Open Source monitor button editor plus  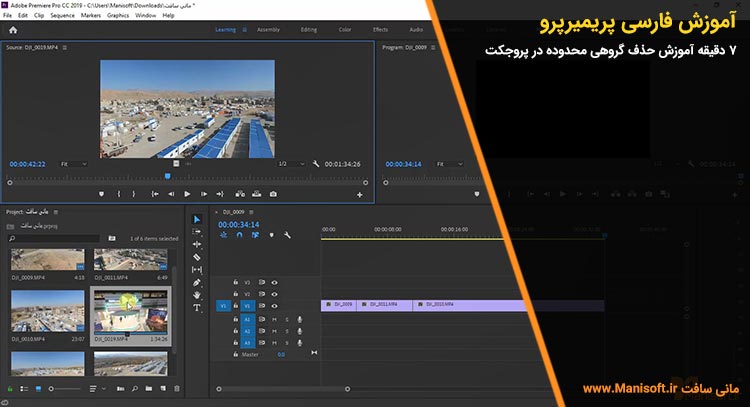[360, 195]
